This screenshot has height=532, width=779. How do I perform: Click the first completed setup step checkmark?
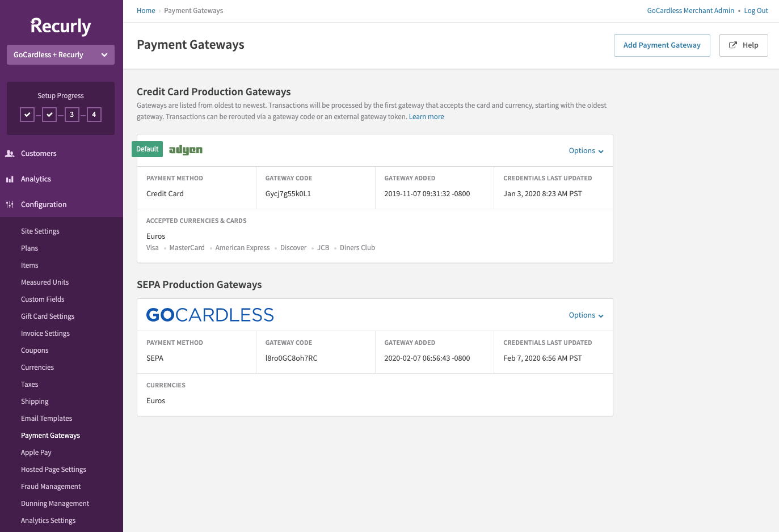point(27,115)
